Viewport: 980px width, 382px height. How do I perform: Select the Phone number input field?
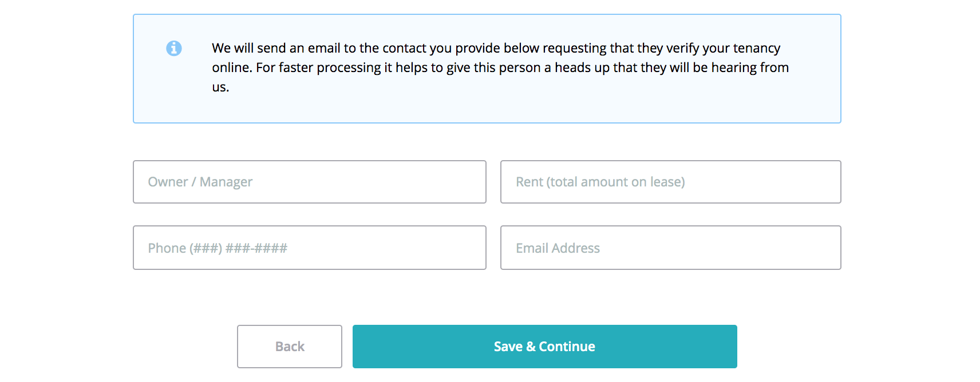[309, 248]
